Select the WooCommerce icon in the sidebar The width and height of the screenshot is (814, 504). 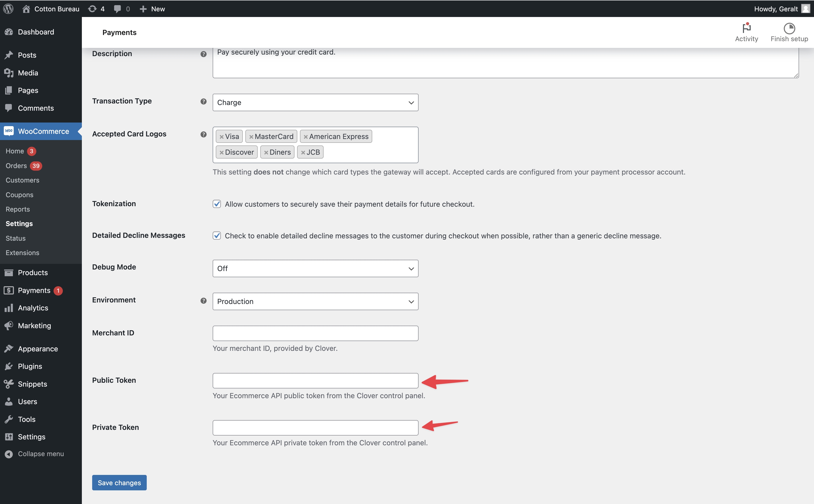(9, 131)
